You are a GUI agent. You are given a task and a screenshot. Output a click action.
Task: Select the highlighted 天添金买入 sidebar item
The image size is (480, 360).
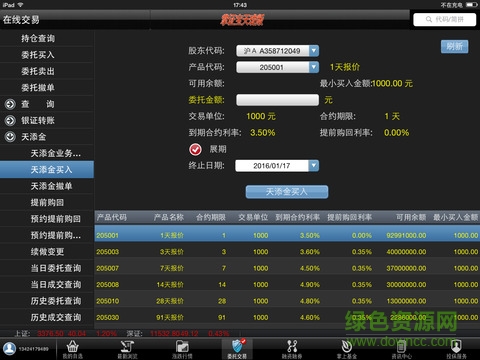point(47,170)
